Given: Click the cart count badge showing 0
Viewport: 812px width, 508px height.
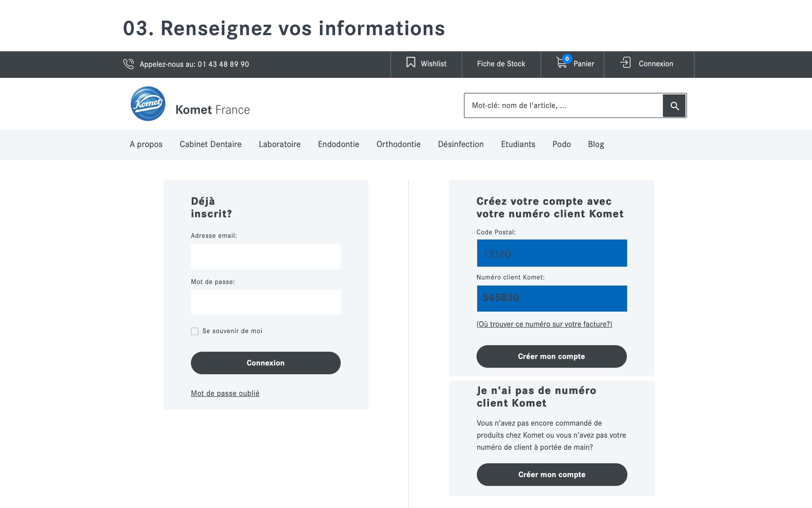Looking at the screenshot, I should pos(567,59).
